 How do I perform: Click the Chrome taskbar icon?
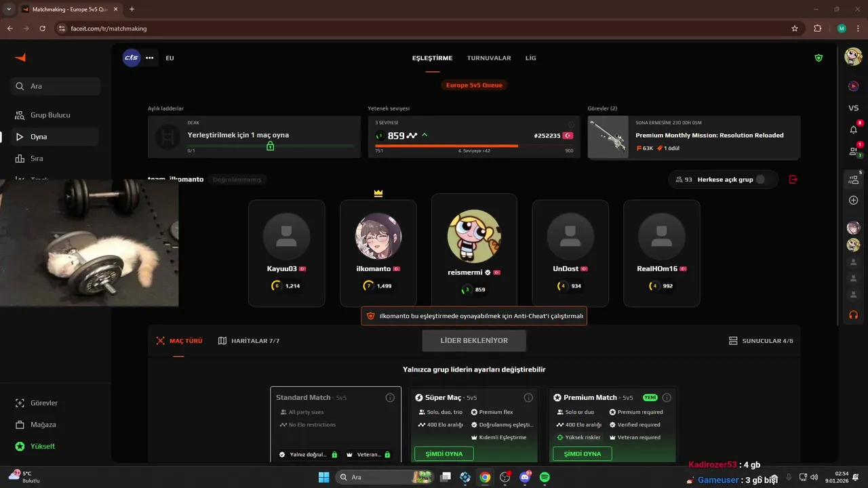pyautogui.click(x=485, y=477)
